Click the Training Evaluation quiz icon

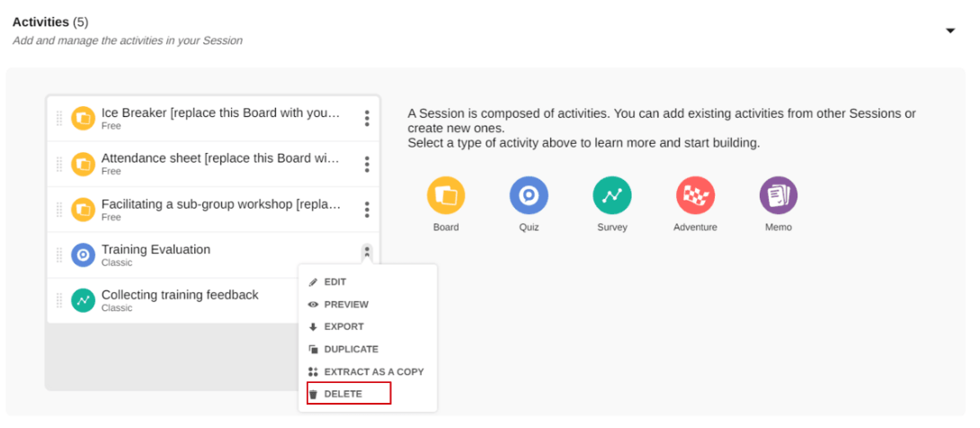click(x=83, y=254)
